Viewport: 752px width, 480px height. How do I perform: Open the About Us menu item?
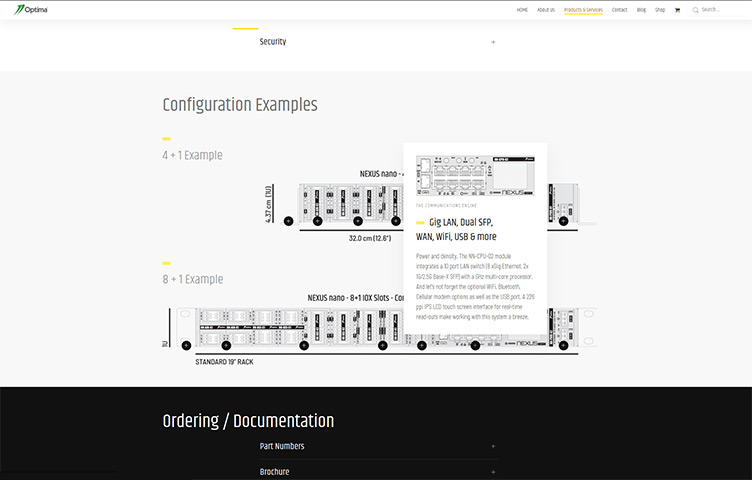click(x=546, y=10)
